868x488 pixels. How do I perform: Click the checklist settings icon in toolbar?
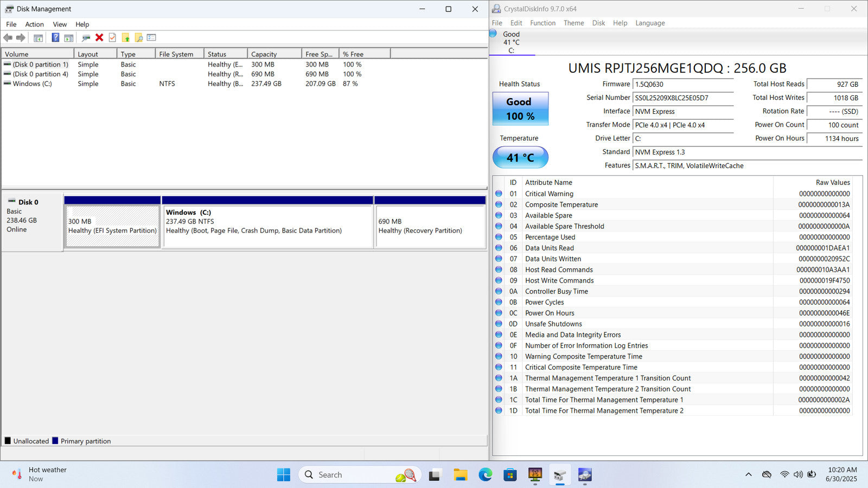point(151,37)
